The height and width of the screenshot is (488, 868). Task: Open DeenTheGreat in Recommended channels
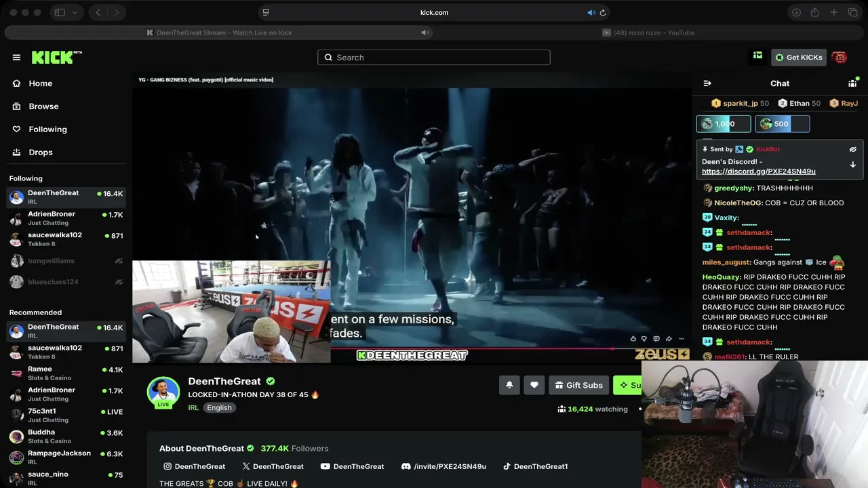tap(66, 331)
